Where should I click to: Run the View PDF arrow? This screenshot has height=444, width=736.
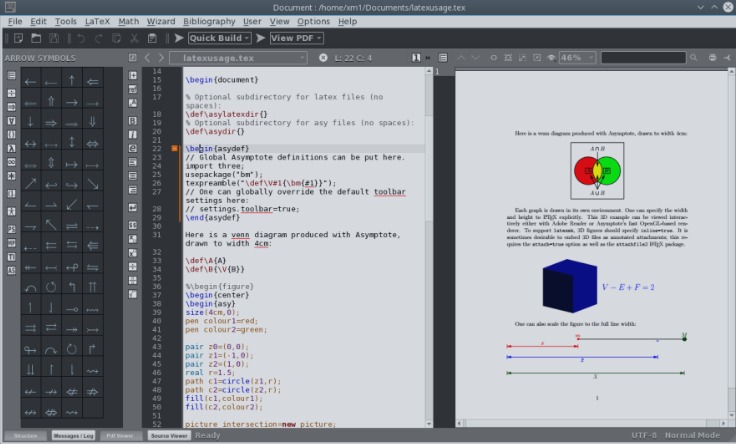point(261,38)
